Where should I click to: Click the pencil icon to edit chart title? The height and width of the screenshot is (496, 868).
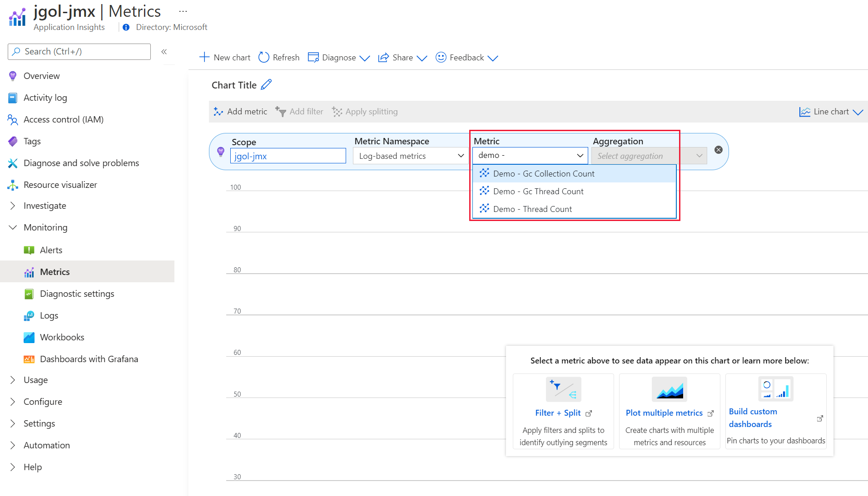[x=266, y=85]
